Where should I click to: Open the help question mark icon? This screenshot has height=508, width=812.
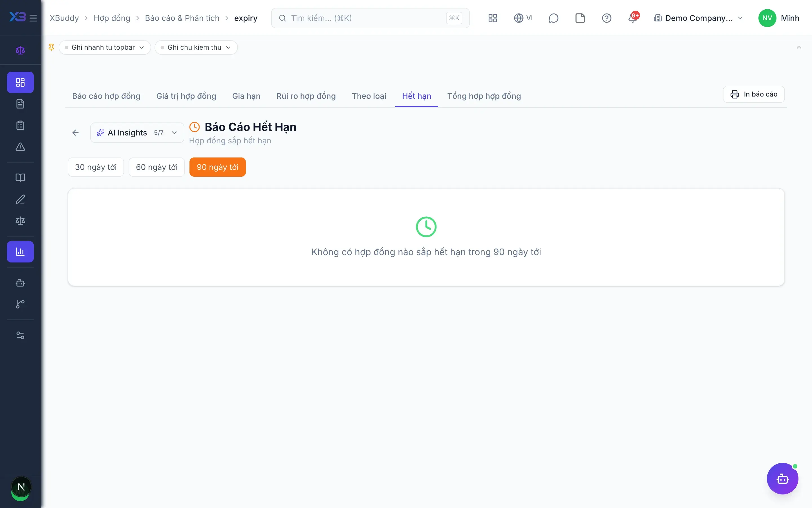pyautogui.click(x=606, y=18)
